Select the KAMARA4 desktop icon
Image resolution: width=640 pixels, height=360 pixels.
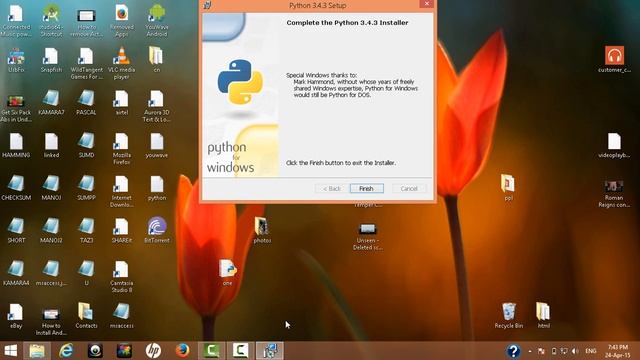[x=16, y=273]
